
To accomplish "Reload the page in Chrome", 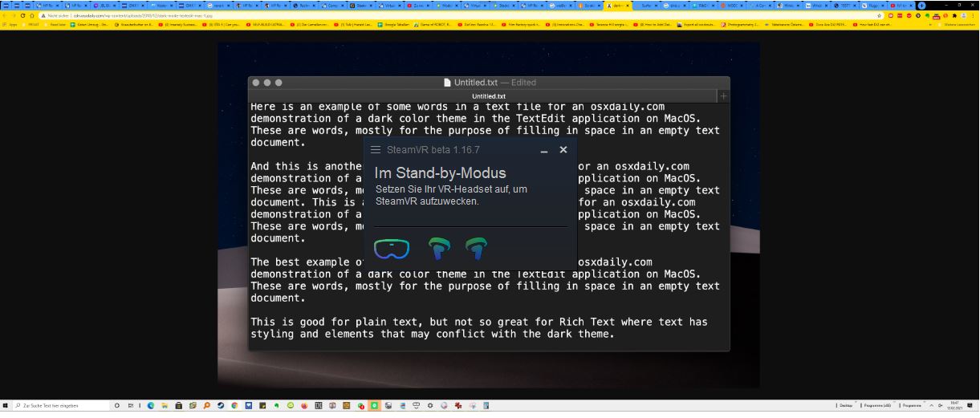I will click(x=23, y=15).
